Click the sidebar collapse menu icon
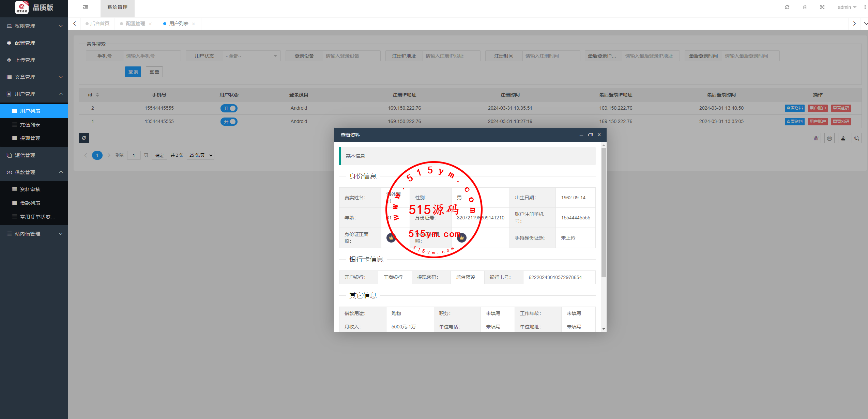Viewport: 868px width, 419px height. click(x=86, y=7)
